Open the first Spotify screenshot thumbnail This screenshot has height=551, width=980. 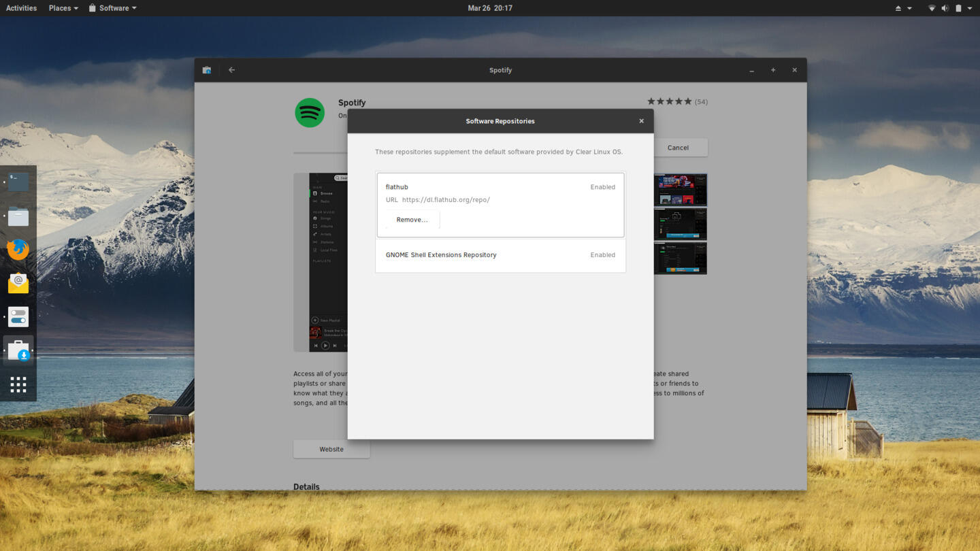click(680, 190)
